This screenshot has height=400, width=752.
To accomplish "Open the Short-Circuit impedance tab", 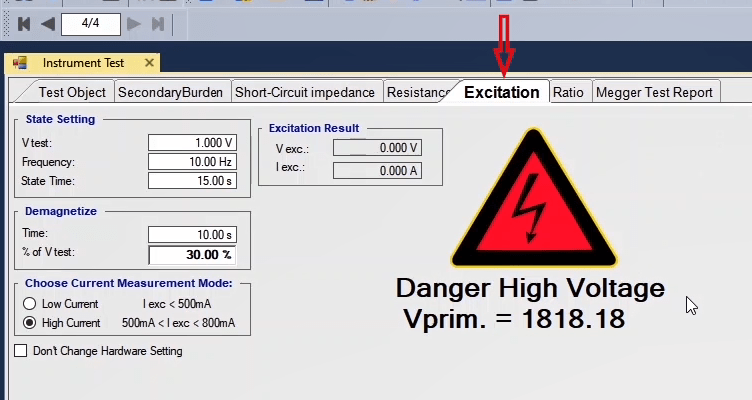I will 305,92.
